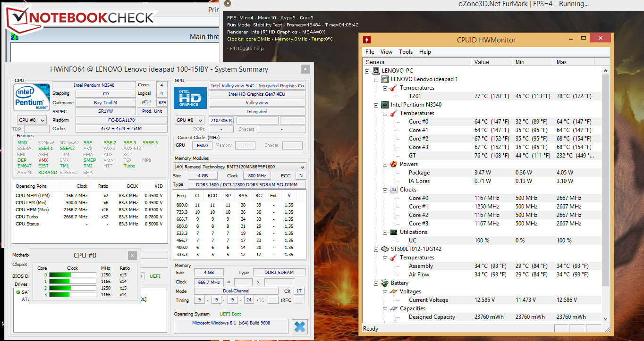Collapse the LENOVO Lenovo ideapad 1 node
The width and height of the screenshot is (644, 341).
[376, 79]
